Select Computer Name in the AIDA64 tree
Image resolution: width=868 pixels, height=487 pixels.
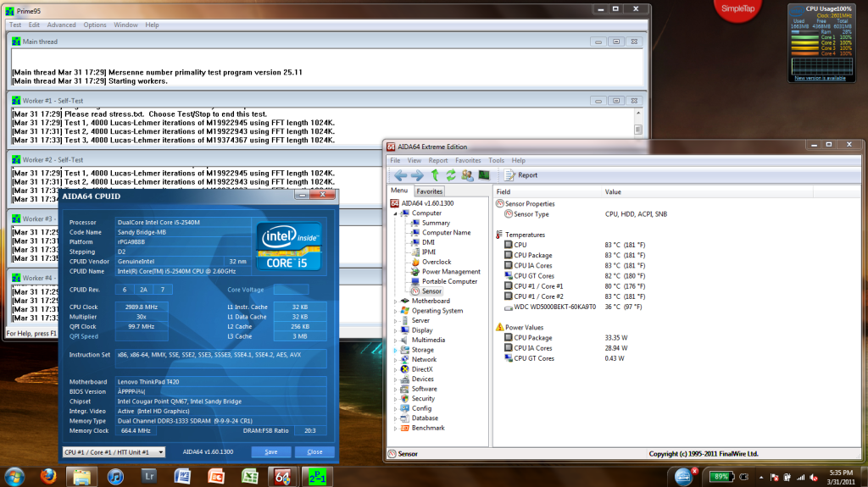[446, 232]
